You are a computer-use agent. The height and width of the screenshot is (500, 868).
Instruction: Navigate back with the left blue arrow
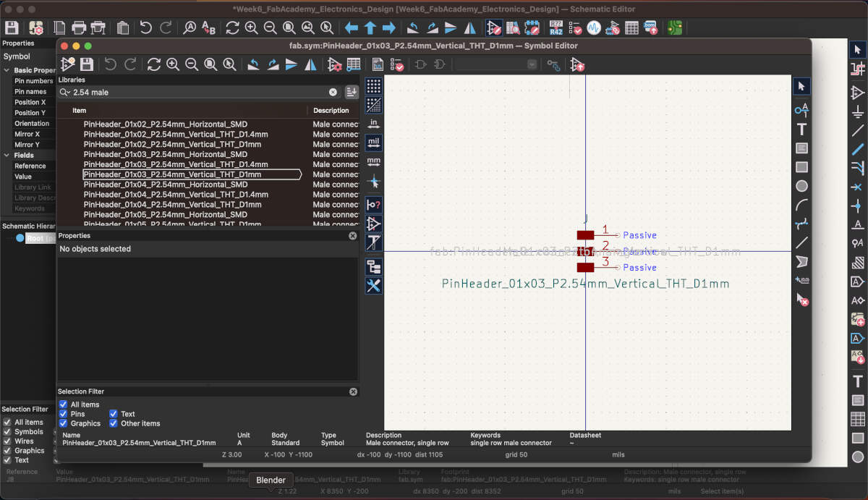coord(352,28)
